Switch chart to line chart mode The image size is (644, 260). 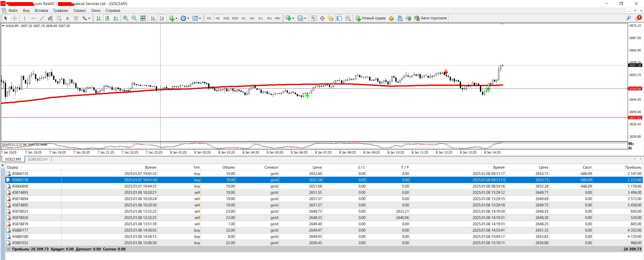click(116, 18)
